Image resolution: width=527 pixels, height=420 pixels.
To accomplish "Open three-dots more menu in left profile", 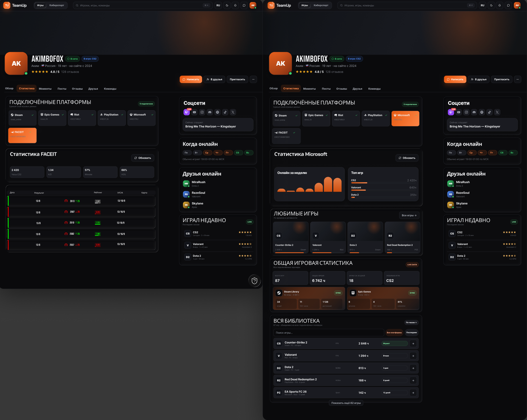I will tap(253, 79).
